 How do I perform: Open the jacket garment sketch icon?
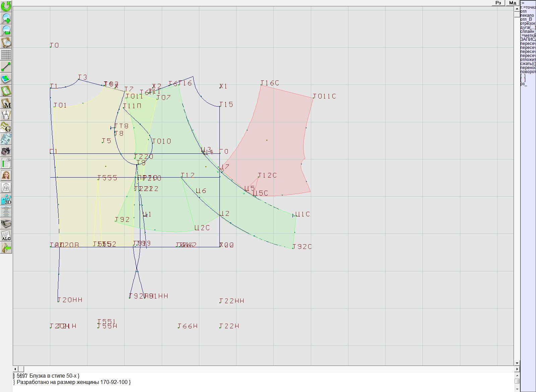pos(6,187)
